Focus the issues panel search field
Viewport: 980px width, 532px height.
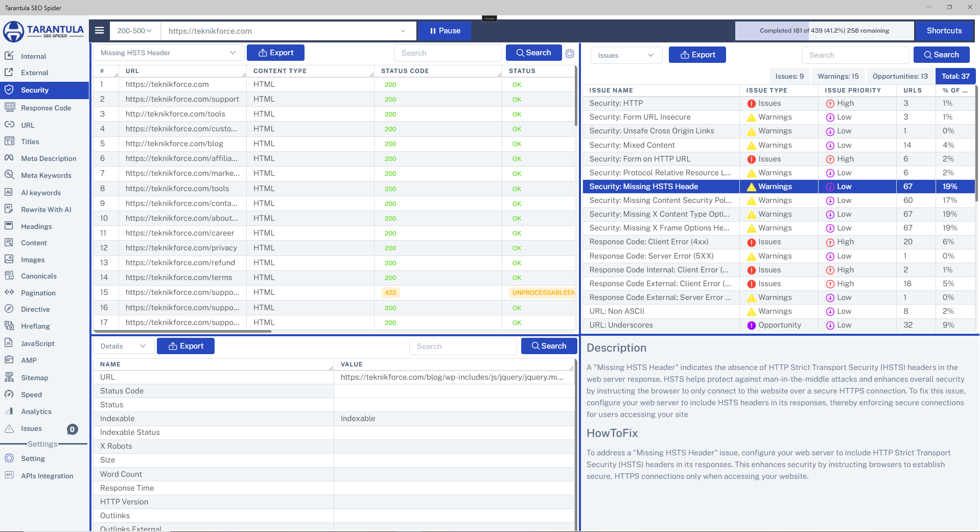pos(855,55)
